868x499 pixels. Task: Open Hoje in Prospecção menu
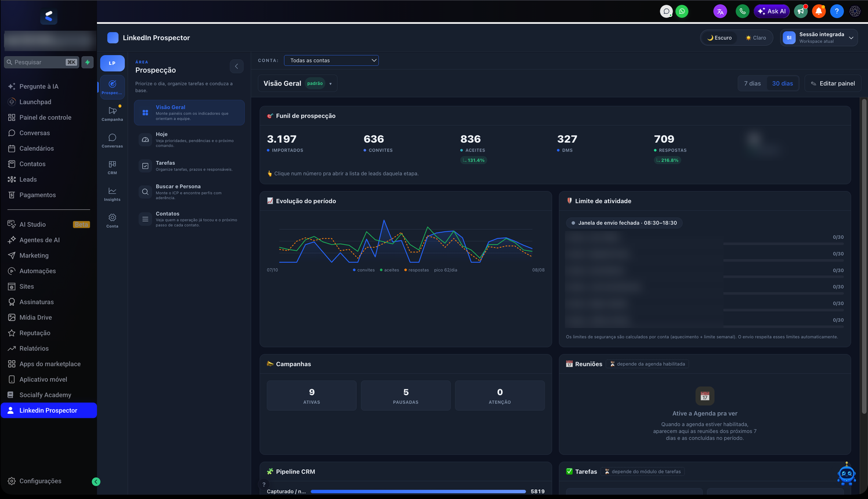189,139
